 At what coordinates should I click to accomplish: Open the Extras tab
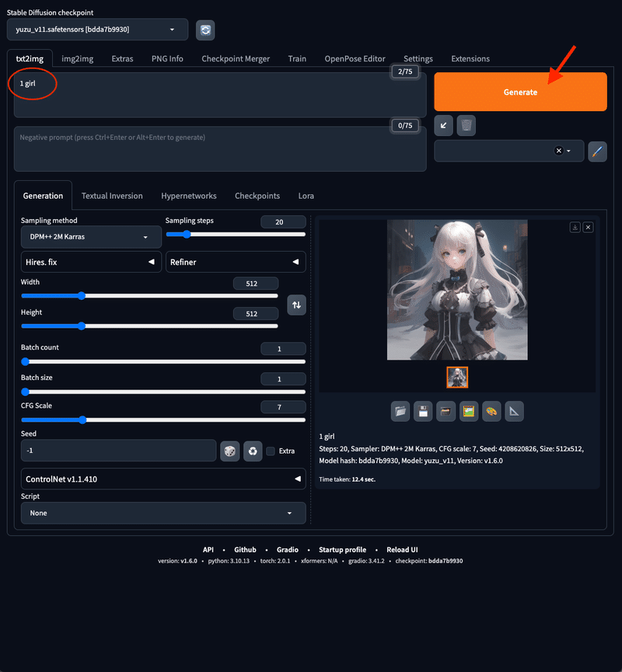(122, 59)
